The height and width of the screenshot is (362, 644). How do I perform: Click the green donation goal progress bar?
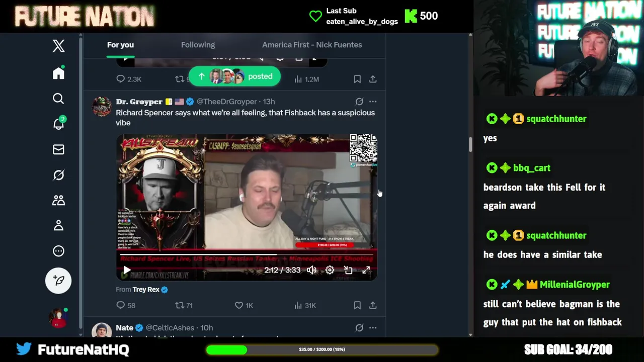(322, 349)
